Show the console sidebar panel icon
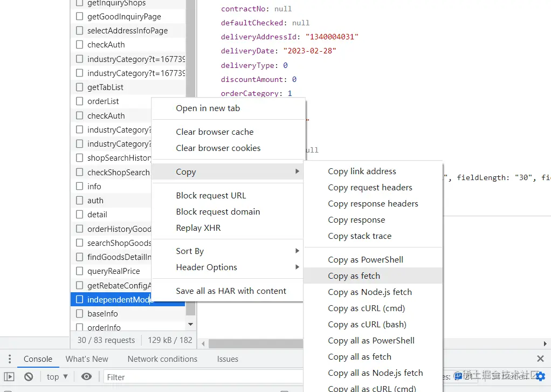 pos(9,377)
